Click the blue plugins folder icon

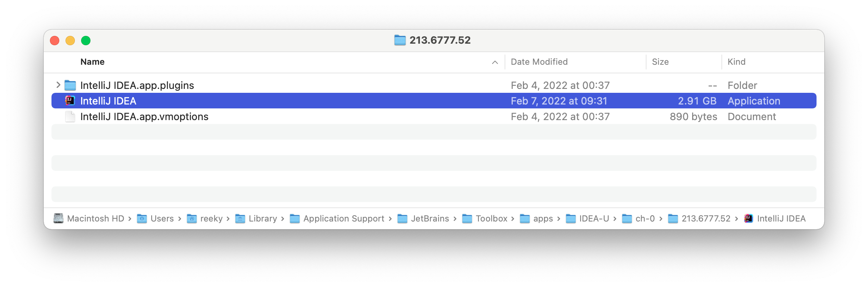[70, 85]
